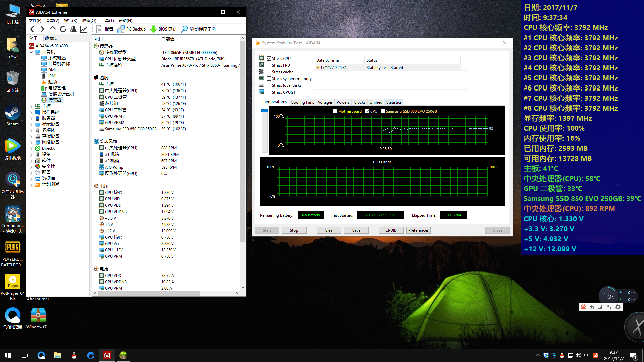This screenshot has width=644, height=362.
Task: Open the 查看(V) menu
Action: click(53, 21)
